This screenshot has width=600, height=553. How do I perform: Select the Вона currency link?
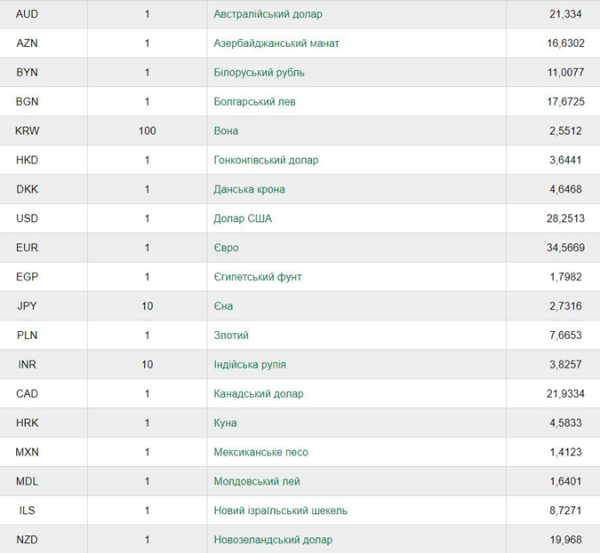pyautogui.click(x=226, y=131)
